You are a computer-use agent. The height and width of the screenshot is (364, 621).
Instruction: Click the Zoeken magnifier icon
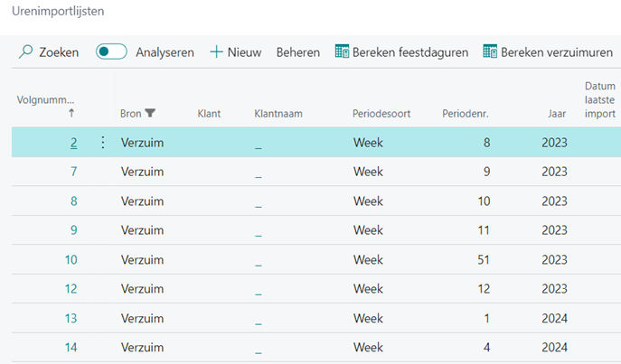pyautogui.click(x=26, y=52)
